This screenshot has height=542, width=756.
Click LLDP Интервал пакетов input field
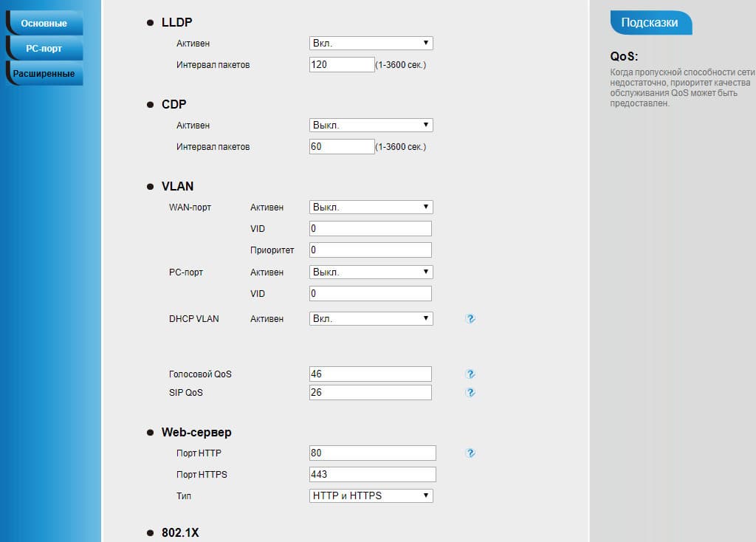(342, 65)
